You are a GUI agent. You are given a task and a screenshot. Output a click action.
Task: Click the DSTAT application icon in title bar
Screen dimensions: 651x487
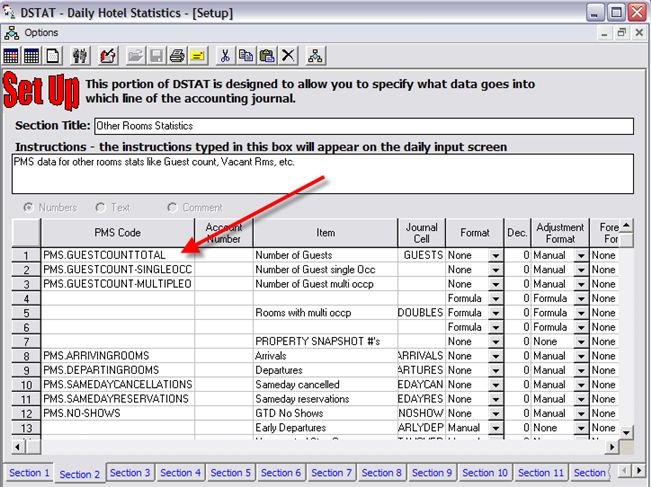click(x=9, y=12)
